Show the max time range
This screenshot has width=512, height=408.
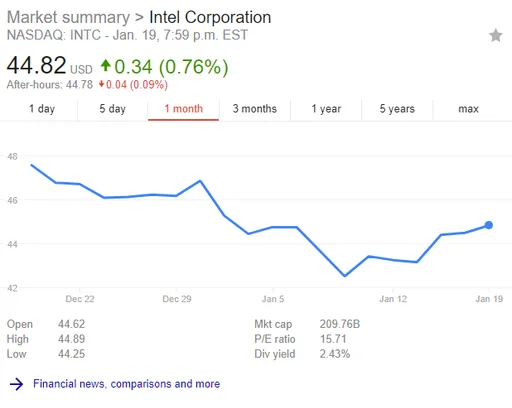point(468,109)
